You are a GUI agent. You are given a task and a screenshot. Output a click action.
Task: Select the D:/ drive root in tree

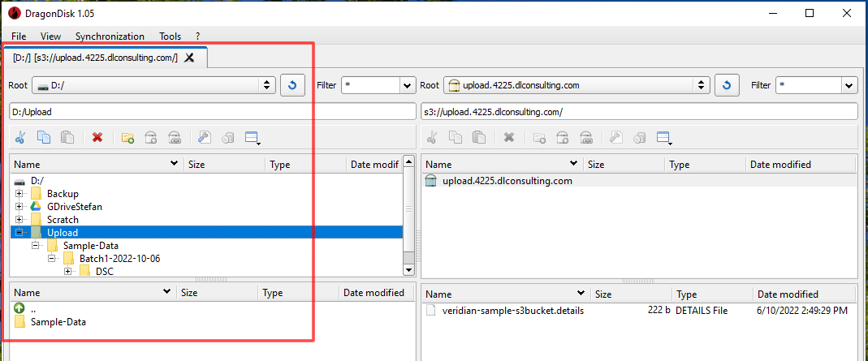tap(37, 181)
